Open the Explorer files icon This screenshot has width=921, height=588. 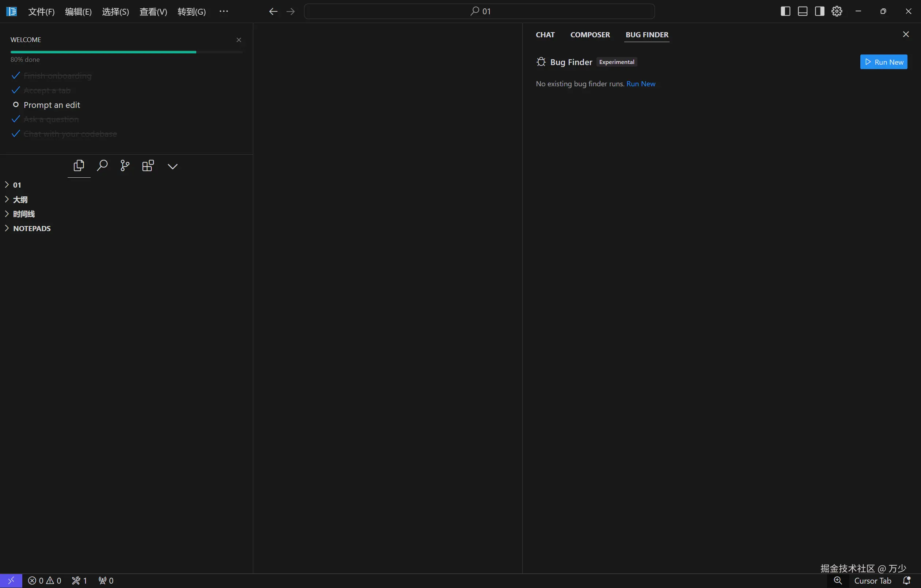coord(79,166)
